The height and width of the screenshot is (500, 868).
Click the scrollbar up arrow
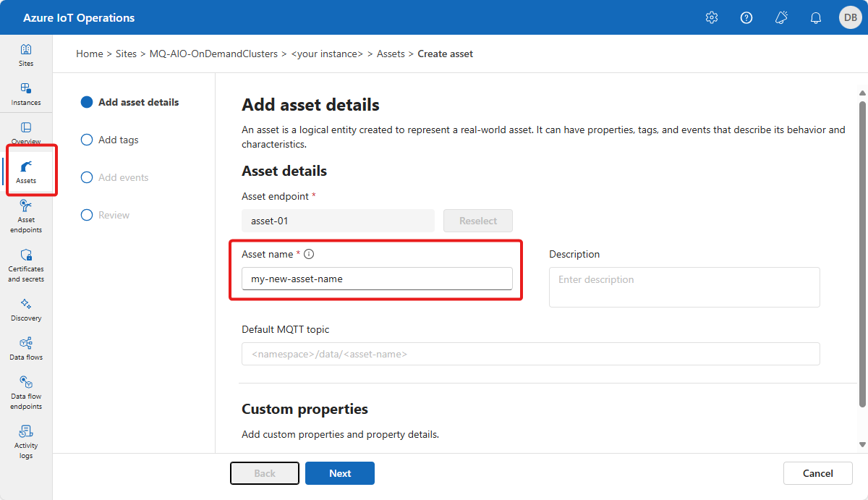pyautogui.click(x=862, y=93)
